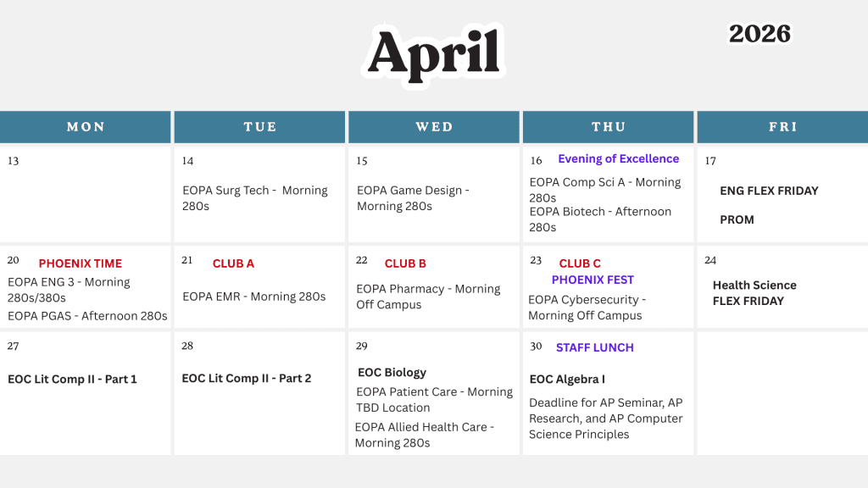This screenshot has width=868, height=488.
Task: Click the April title heading
Action: click(x=433, y=53)
